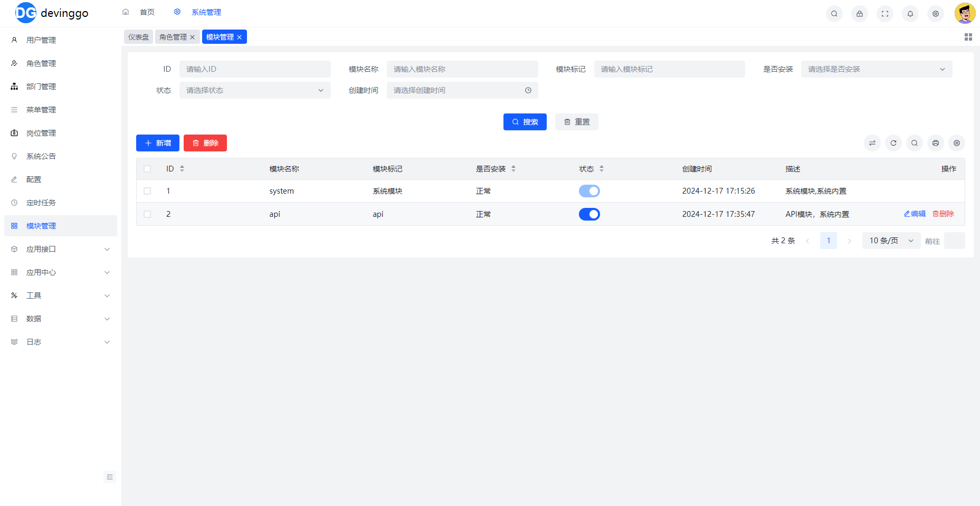Go to next page arrow
980x506 pixels.
tap(850, 241)
